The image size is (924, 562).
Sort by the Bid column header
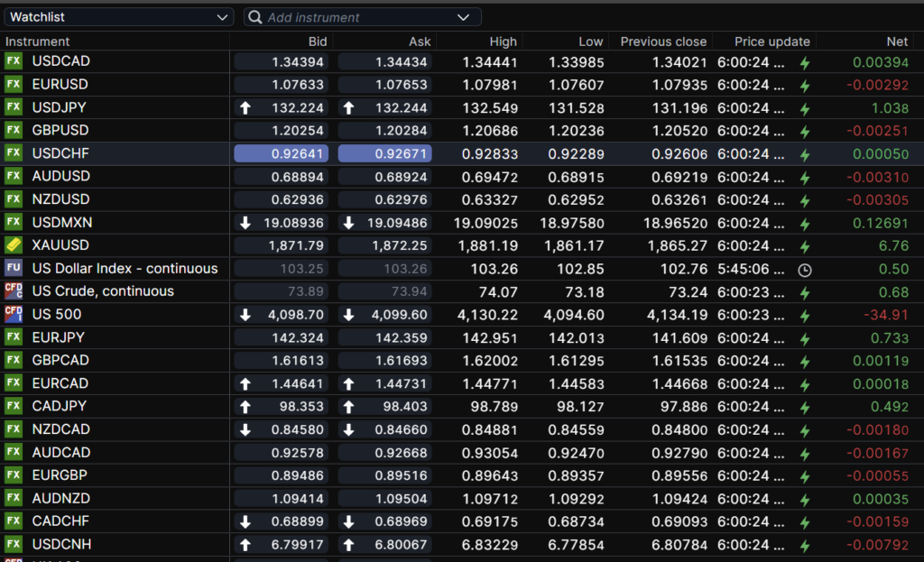pyautogui.click(x=318, y=41)
